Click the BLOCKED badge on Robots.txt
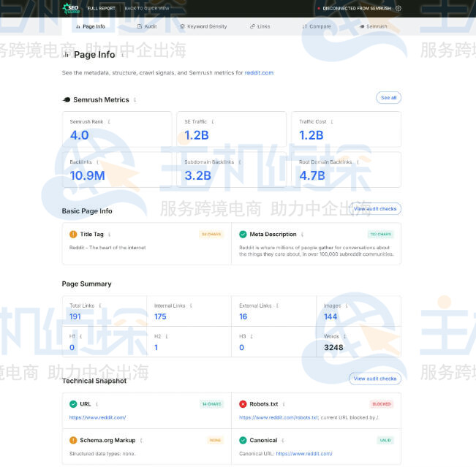476x467 pixels. (x=381, y=404)
